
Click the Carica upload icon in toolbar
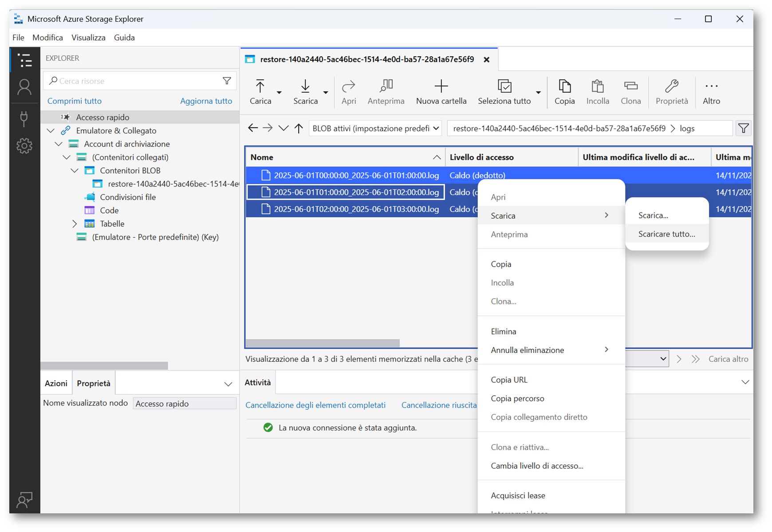(x=260, y=86)
